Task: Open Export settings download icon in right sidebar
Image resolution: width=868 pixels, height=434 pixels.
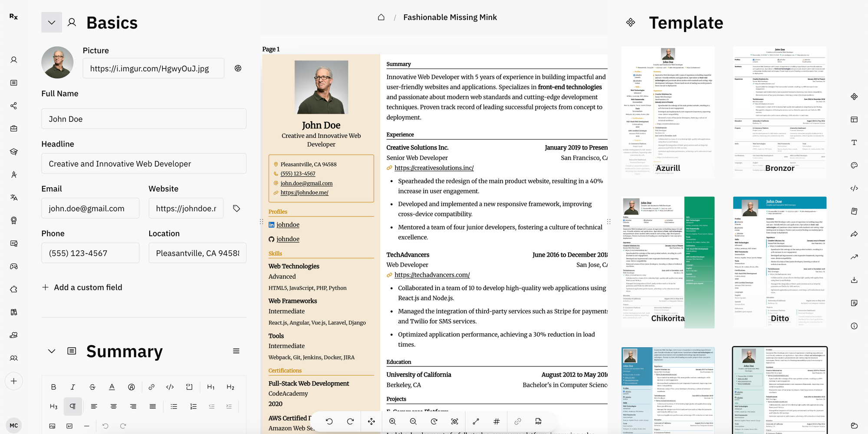Action: (x=854, y=280)
